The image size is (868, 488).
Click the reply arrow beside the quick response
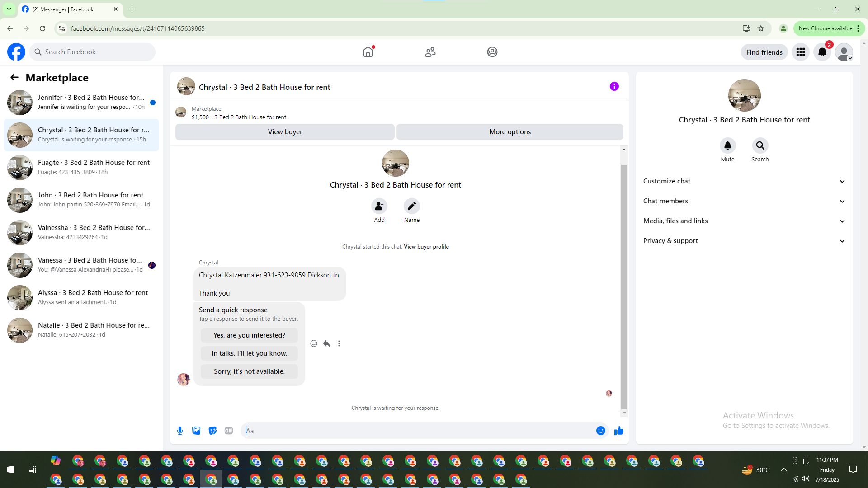pos(326,343)
